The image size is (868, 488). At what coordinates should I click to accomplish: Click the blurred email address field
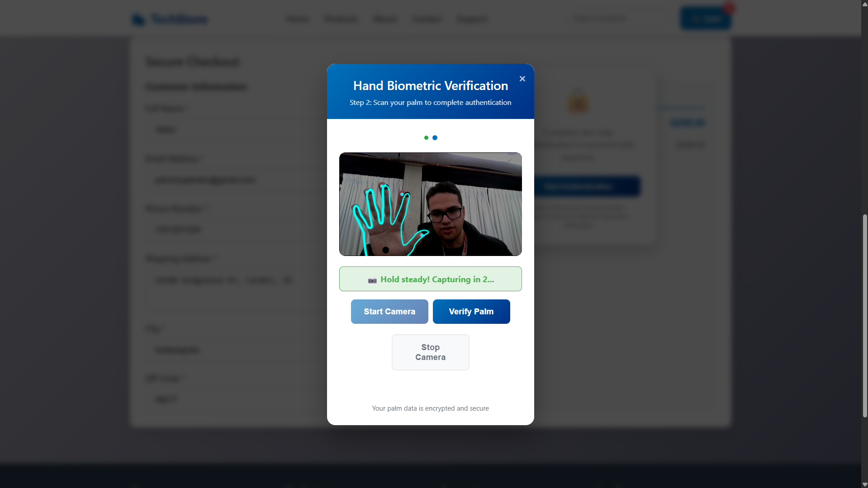click(235, 180)
